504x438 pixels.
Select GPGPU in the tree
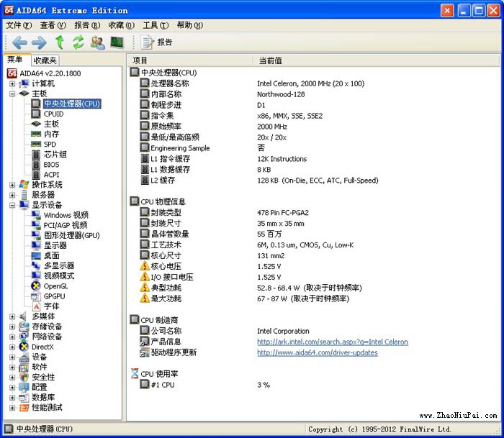click(54, 296)
